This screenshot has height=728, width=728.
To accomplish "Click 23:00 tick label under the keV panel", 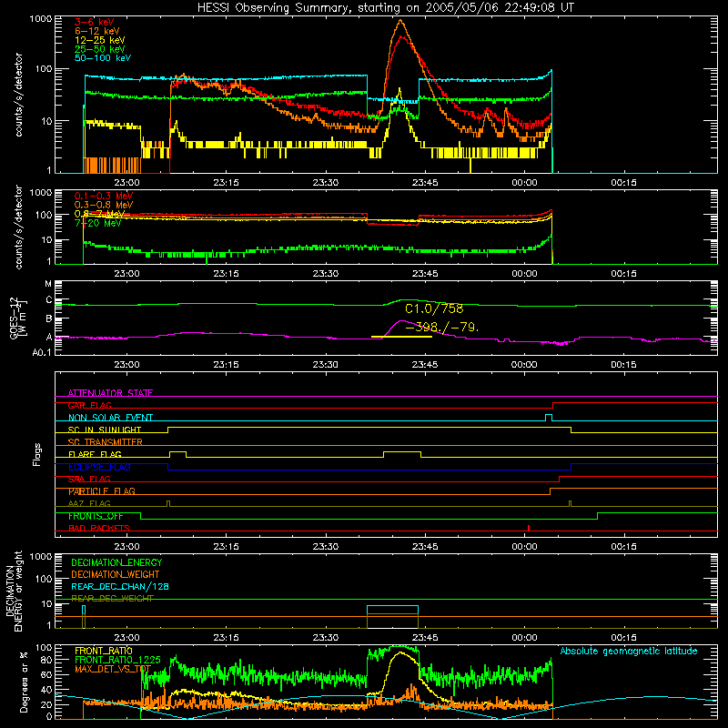I will [x=126, y=183].
